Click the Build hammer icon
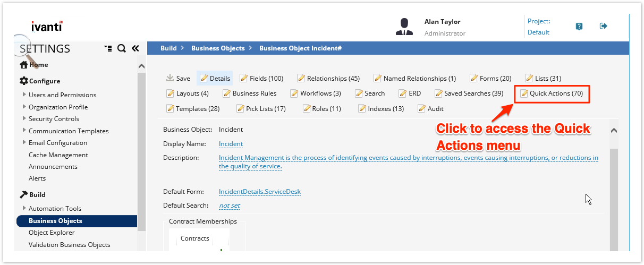Screen dimensions: 644x265 pyautogui.click(x=23, y=194)
